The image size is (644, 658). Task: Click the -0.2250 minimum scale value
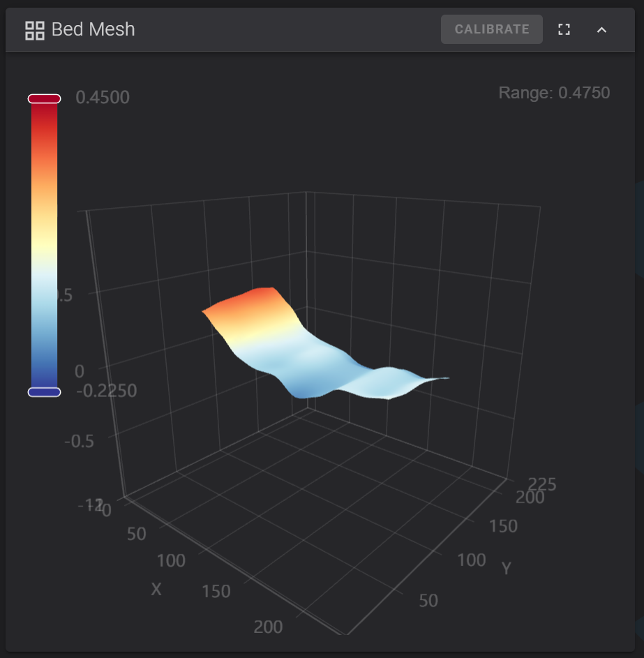click(x=106, y=391)
